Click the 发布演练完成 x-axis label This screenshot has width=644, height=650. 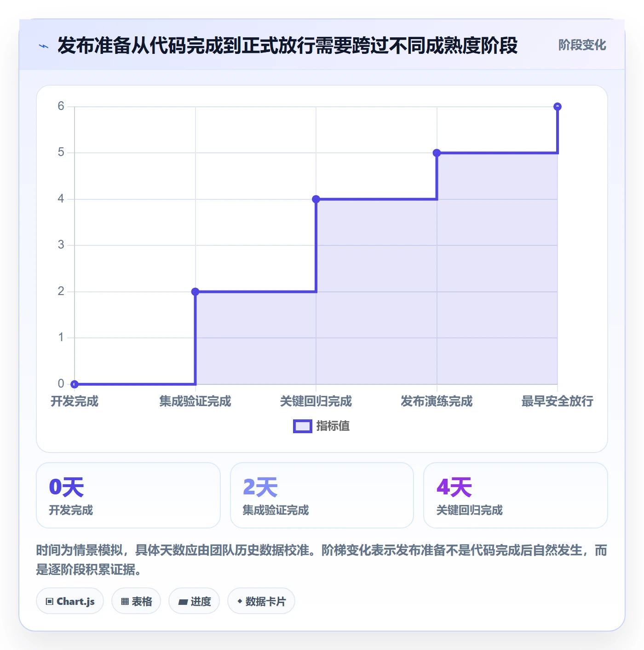(437, 401)
